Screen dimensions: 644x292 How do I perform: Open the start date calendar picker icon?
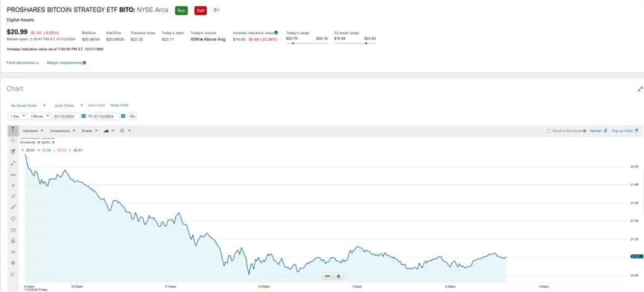pos(84,116)
